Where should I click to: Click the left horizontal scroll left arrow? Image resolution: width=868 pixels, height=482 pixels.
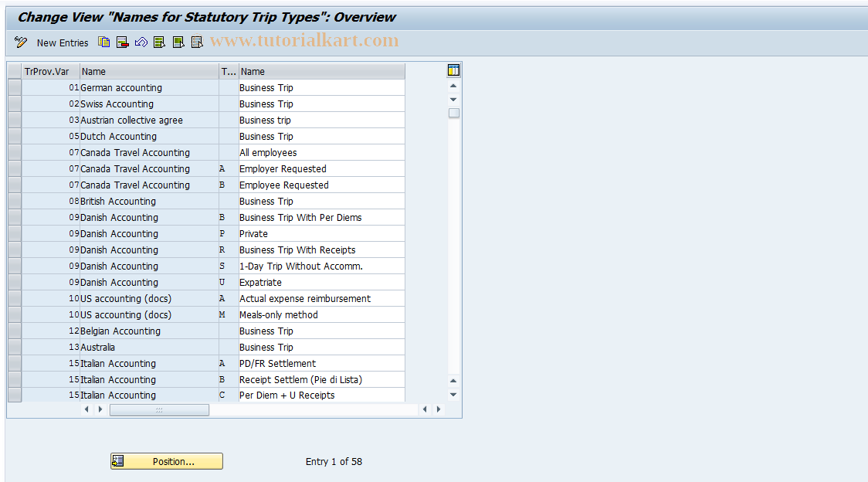tap(86, 409)
